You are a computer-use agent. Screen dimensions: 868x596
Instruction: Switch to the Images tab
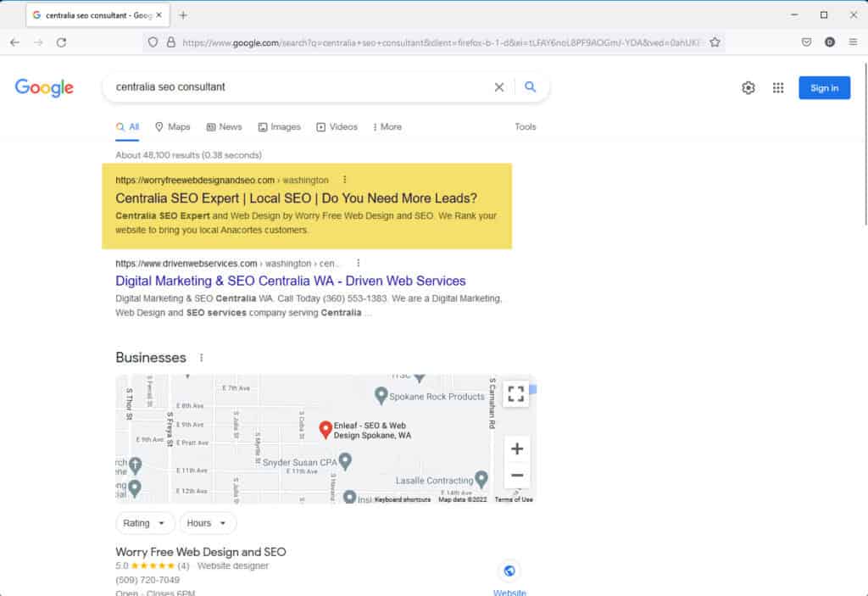[x=280, y=127]
